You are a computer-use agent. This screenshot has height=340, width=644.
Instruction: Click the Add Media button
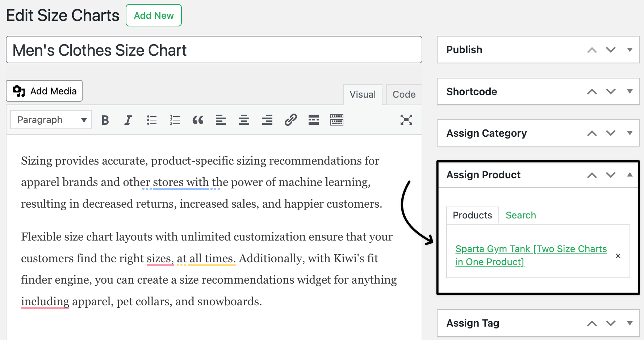pos(44,91)
